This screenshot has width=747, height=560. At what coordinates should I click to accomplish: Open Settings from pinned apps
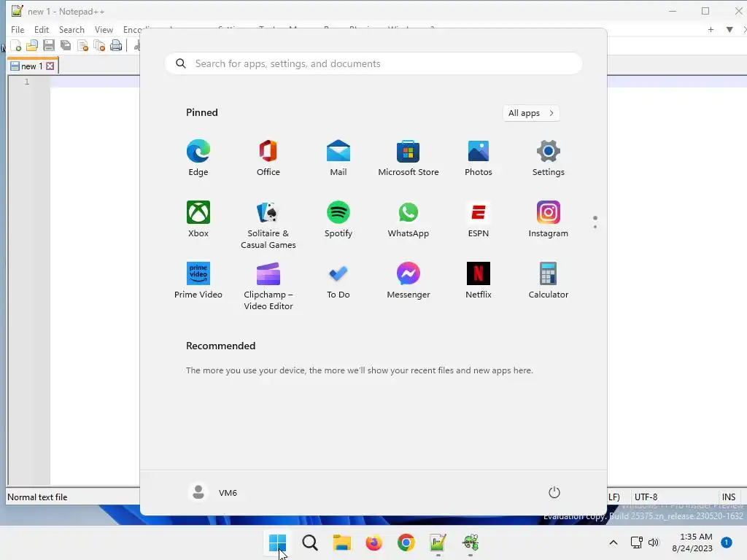click(549, 158)
